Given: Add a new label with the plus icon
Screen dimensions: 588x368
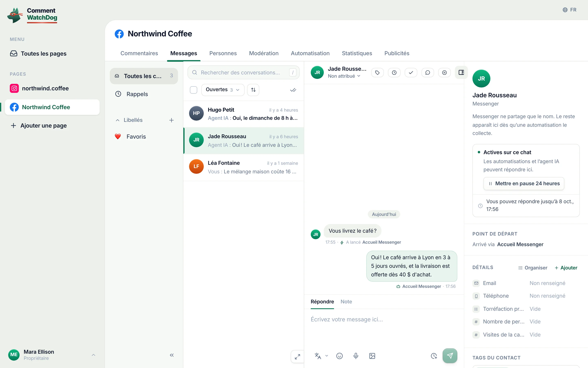Looking at the screenshot, I should point(171,120).
